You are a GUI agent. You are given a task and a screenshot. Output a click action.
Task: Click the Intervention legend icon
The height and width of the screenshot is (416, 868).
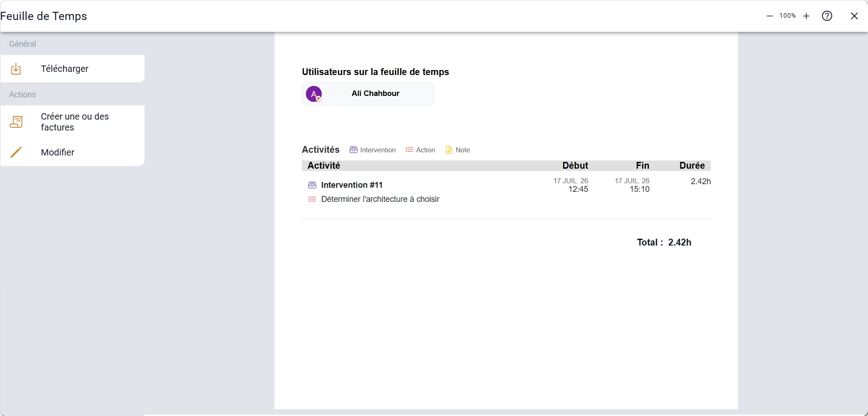pos(354,150)
